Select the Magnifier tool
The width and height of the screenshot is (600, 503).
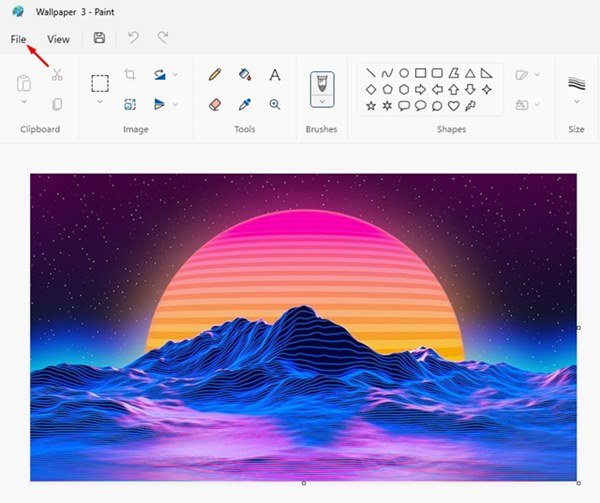[275, 104]
